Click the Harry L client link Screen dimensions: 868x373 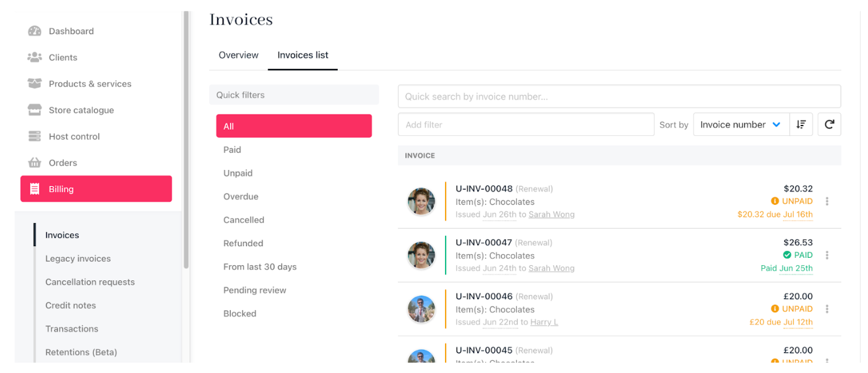(x=544, y=322)
